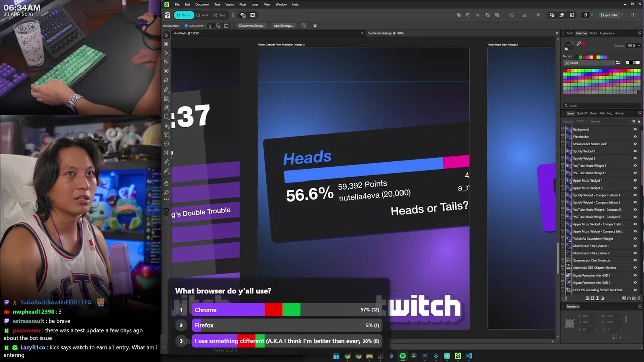Click the gear icon in context toolbar
This screenshot has height=362, width=644.
click(x=315, y=26)
